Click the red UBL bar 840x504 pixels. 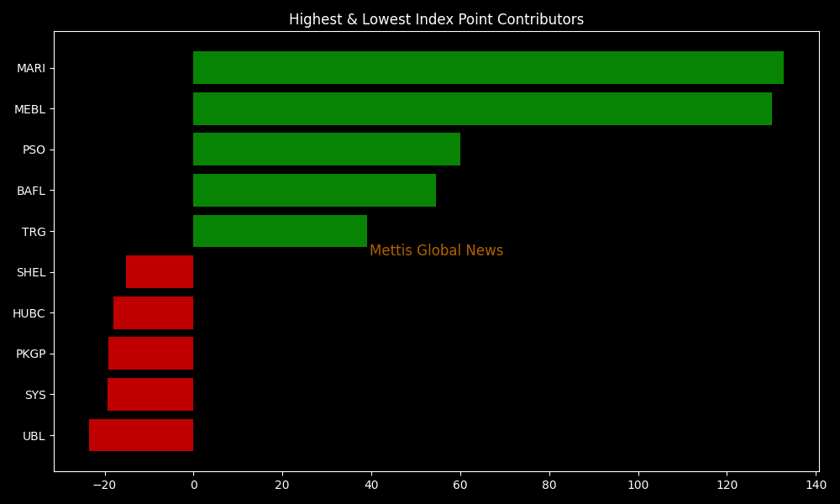click(141, 435)
